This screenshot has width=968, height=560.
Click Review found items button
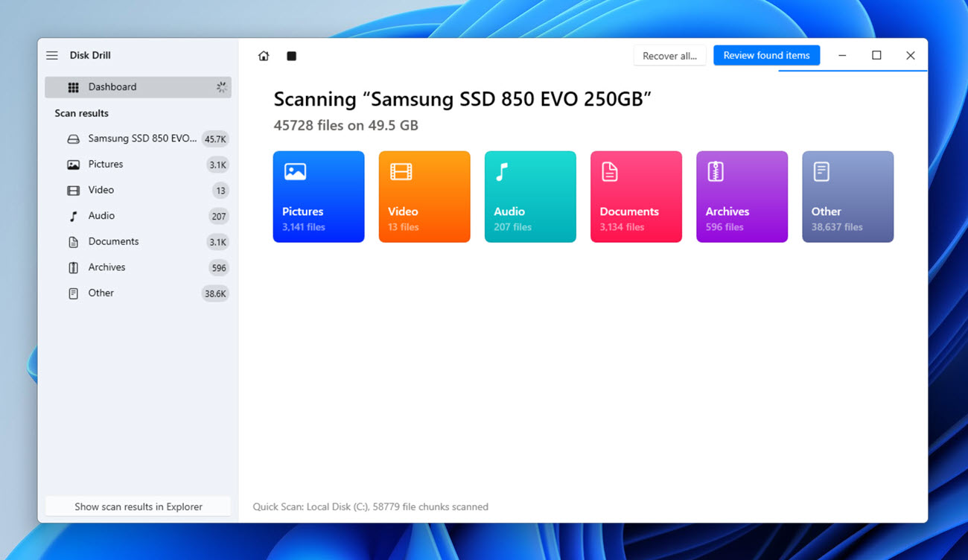pyautogui.click(x=766, y=55)
